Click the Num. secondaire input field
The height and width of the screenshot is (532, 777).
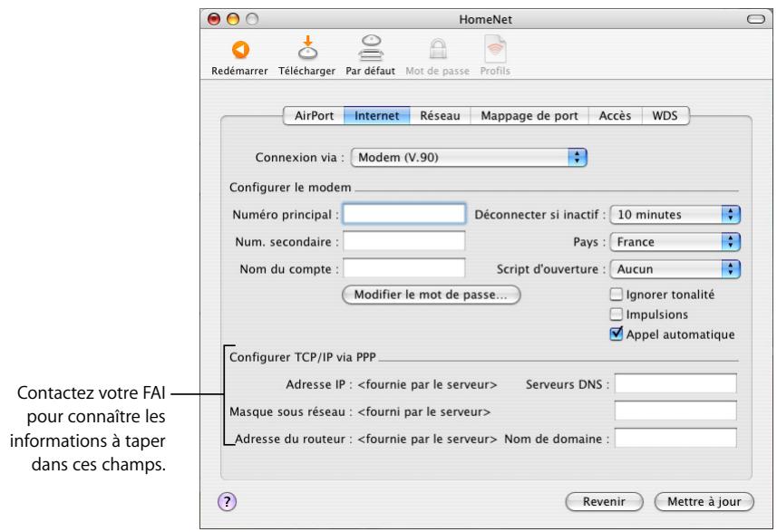pyautogui.click(x=403, y=241)
